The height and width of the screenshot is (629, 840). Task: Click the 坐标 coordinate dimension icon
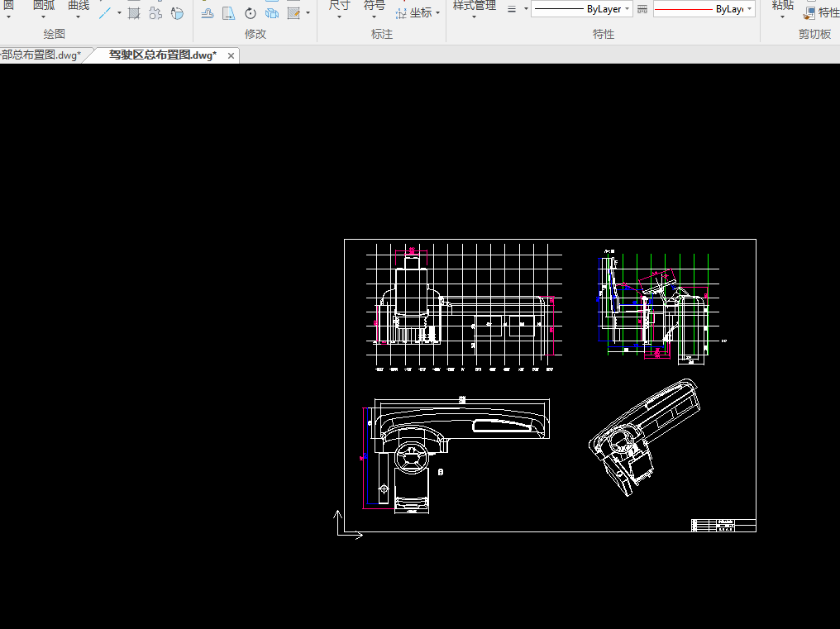coord(402,13)
